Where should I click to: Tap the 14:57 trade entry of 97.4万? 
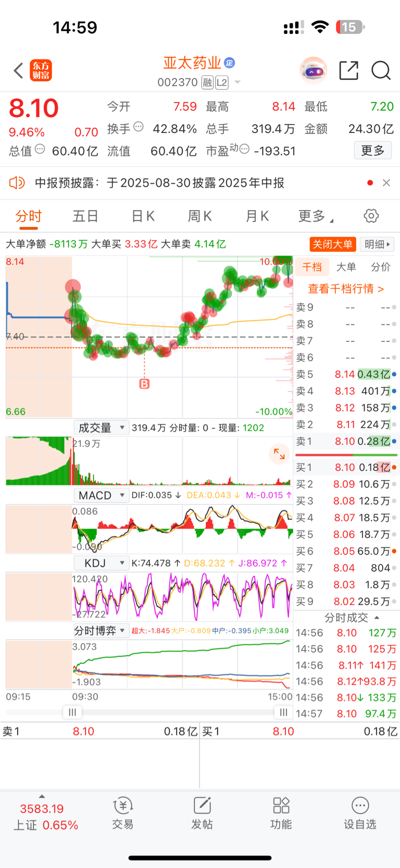[x=346, y=714]
